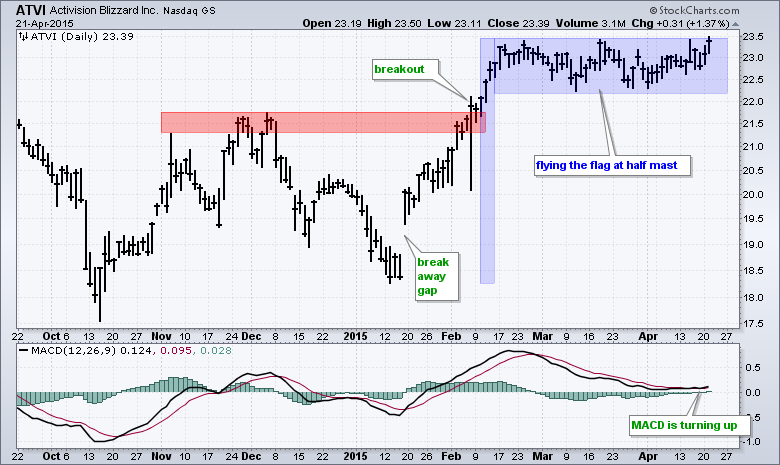Click the red signal line value 0.095

pyautogui.click(x=176, y=351)
